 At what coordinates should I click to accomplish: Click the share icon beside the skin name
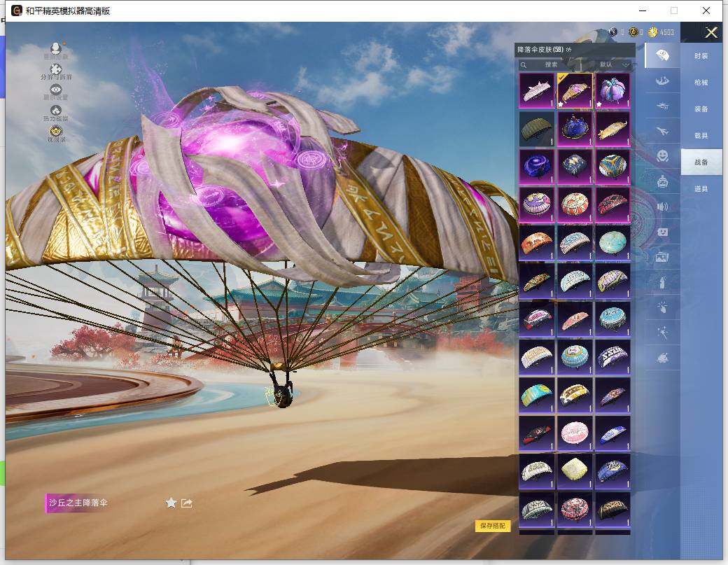point(187,503)
